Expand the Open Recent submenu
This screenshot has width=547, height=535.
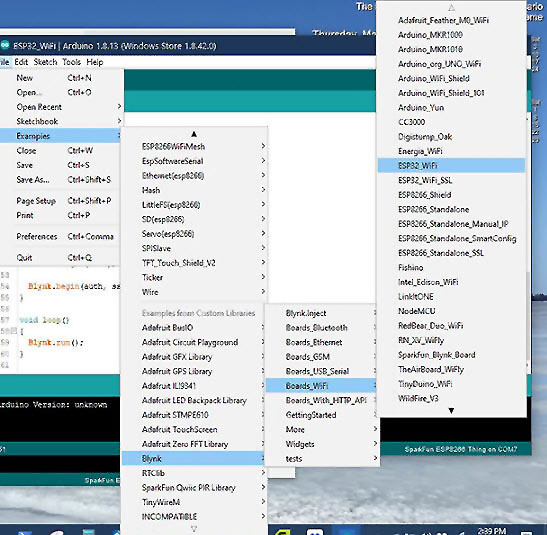(61, 107)
